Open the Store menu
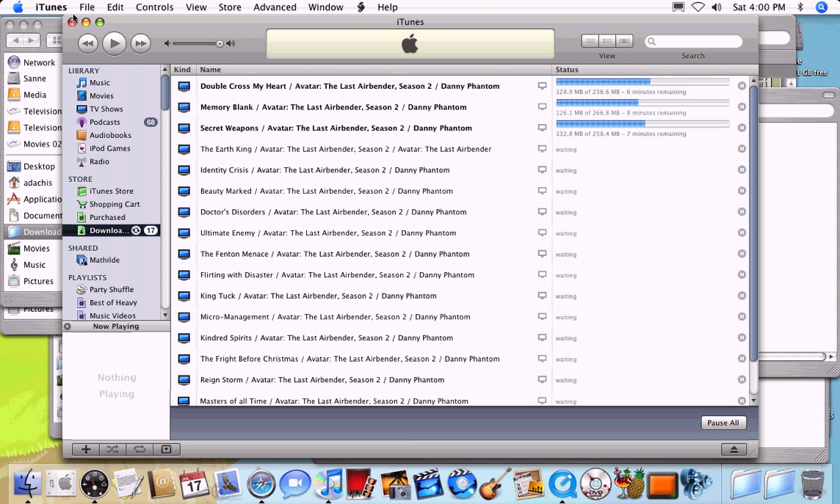Image resolution: width=840 pixels, height=504 pixels. click(230, 7)
